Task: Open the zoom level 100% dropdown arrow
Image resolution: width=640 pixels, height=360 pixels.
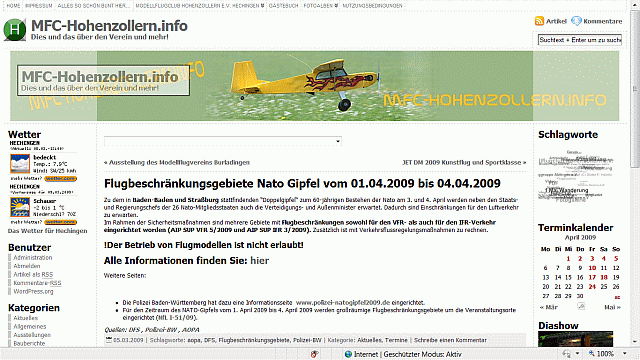Action: pyautogui.click(x=624, y=354)
